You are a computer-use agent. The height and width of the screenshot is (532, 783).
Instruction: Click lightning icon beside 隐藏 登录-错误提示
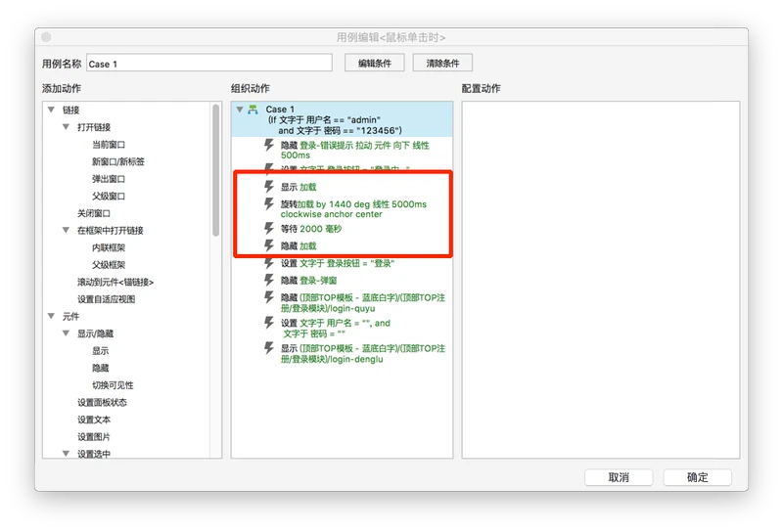[270, 145]
